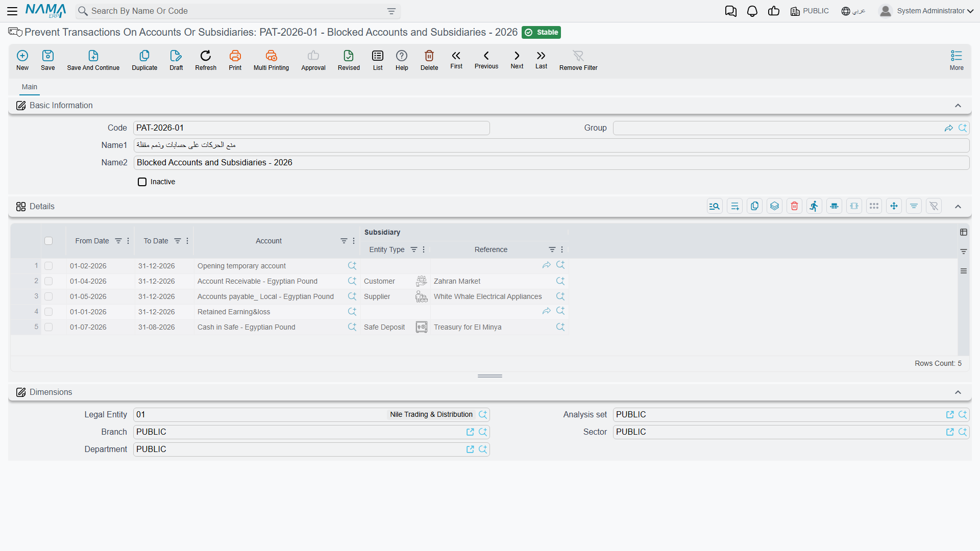Screen dimensions: 980x551
Task: Click the Save icon
Action: coord(48,60)
